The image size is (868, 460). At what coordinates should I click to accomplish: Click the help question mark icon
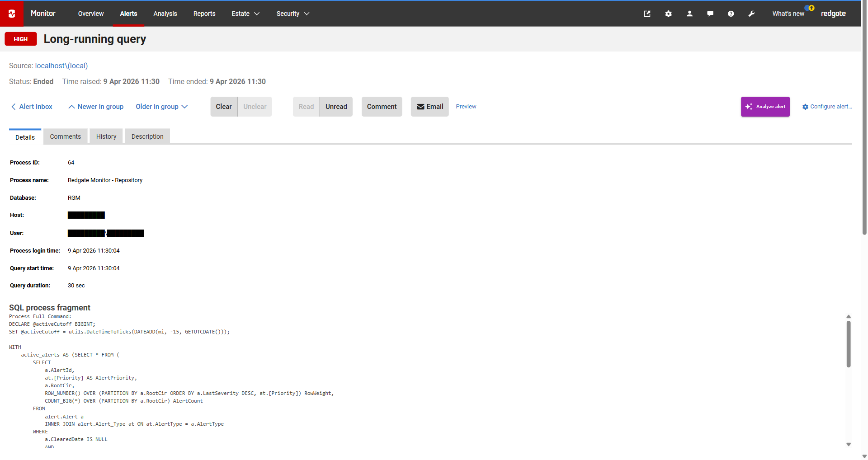pos(731,14)
